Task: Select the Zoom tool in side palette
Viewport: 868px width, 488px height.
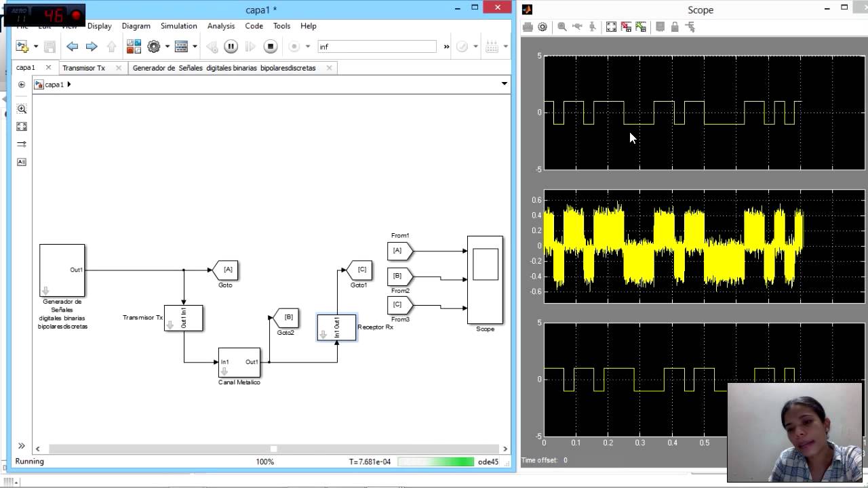Action: pyautogui.click(x=22, y=109)
